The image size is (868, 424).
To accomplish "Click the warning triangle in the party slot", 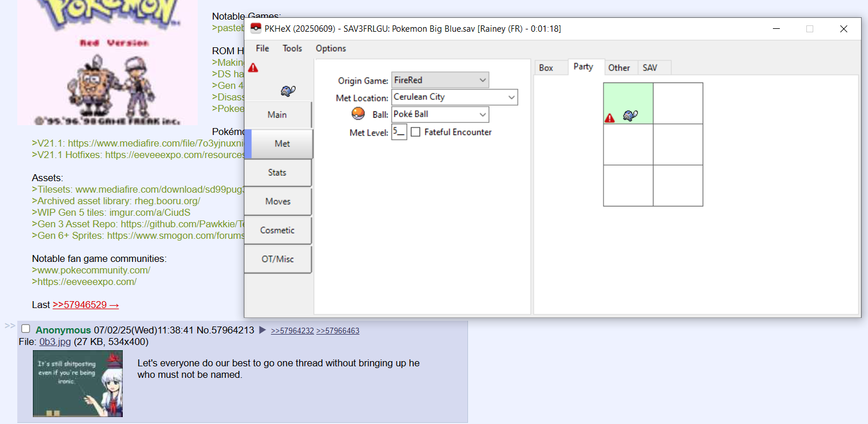I will tap(609, 118).
